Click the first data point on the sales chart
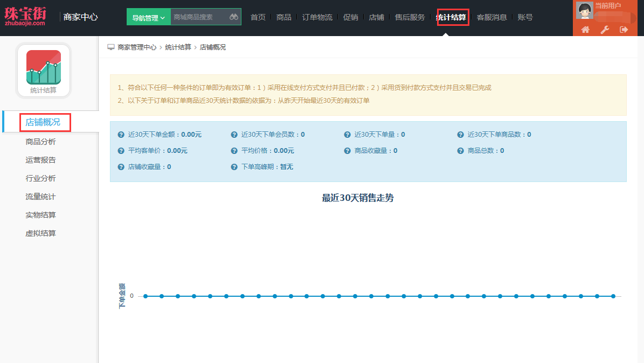 (x=146, y=296)
